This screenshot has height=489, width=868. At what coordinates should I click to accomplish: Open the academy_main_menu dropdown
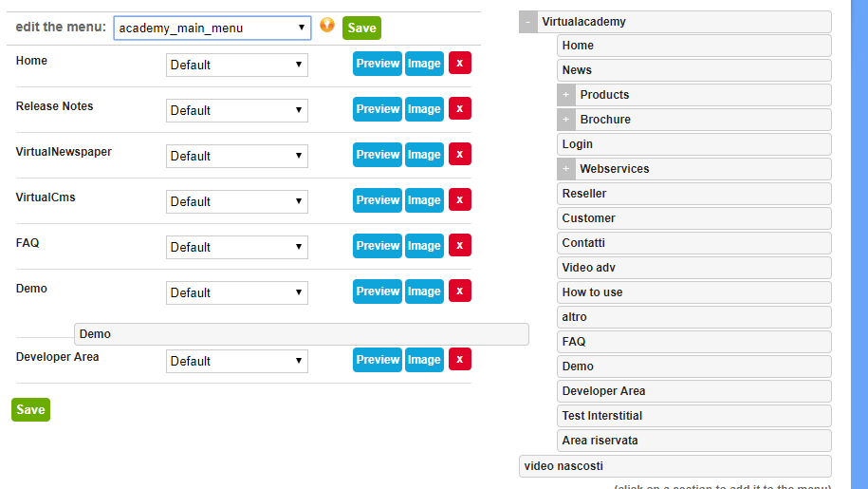tap(212, 28)
